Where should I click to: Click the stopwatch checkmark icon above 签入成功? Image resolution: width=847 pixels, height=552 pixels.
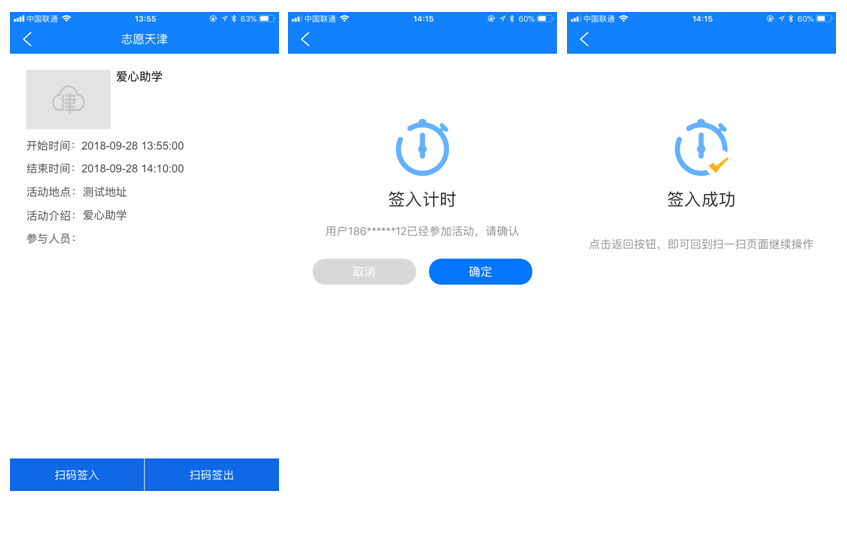coord(701,147)
